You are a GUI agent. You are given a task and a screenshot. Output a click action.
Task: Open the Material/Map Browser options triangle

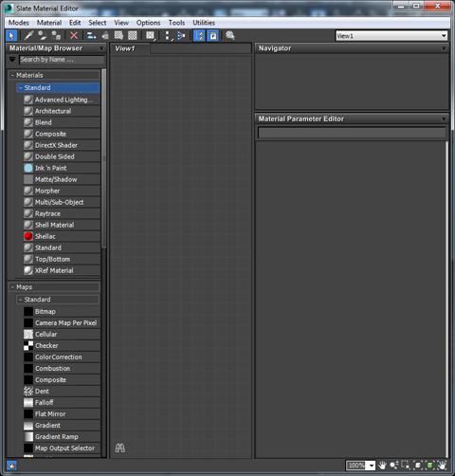coord(12,60)
